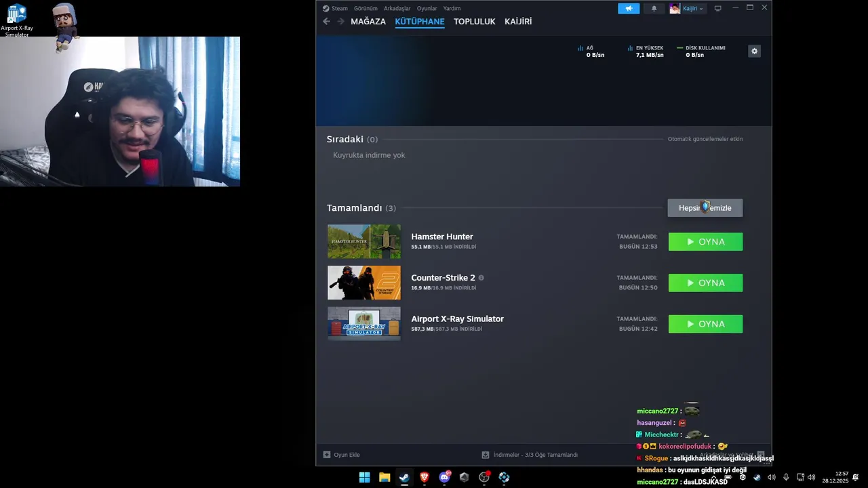Open the Arkadaşlar menu
Viewport: 868px width, 488px height.
click(x=397, y=8)
